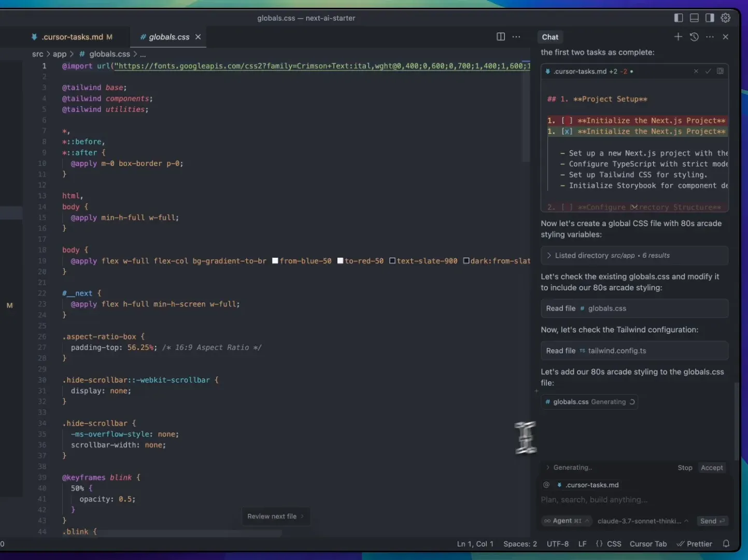Click Cursor Tab in status bar
This screenshot has width=748, height=560.
point(648,544)
